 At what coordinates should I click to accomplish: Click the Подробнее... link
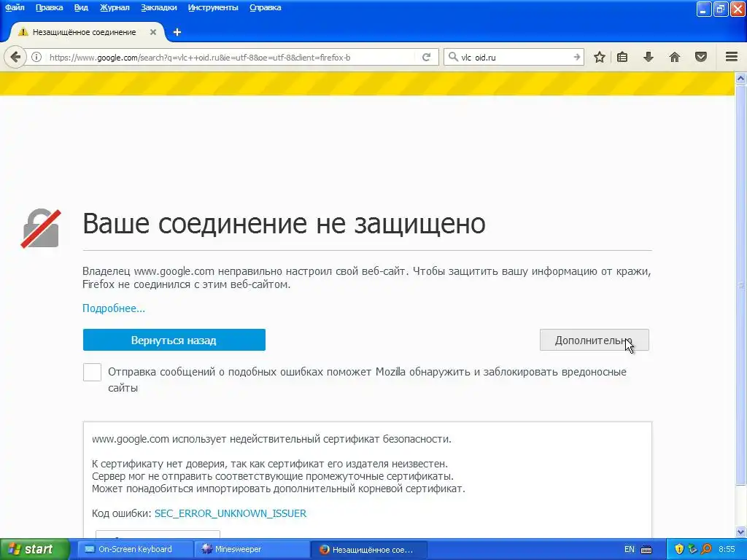click(114, 308)
